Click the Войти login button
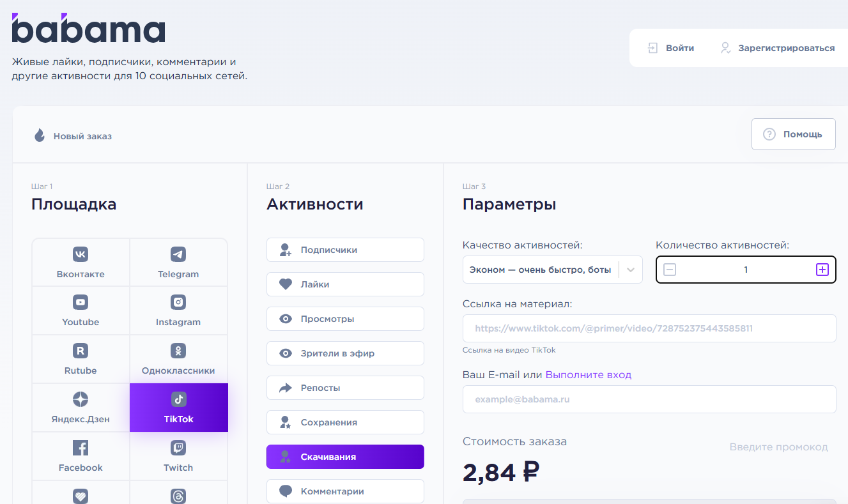This screenshot has height=504, width=848. [x=671, y=48]
